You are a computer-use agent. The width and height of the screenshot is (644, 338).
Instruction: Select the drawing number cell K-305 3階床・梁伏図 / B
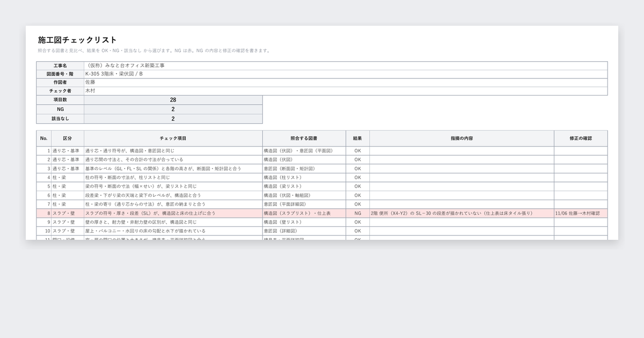(x=346, y=74)
